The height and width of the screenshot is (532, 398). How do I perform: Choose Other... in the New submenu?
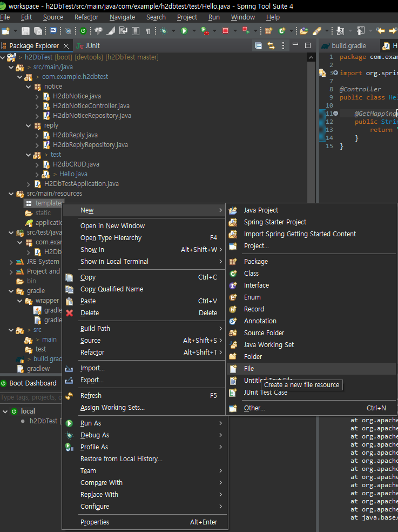coord(311,408)
